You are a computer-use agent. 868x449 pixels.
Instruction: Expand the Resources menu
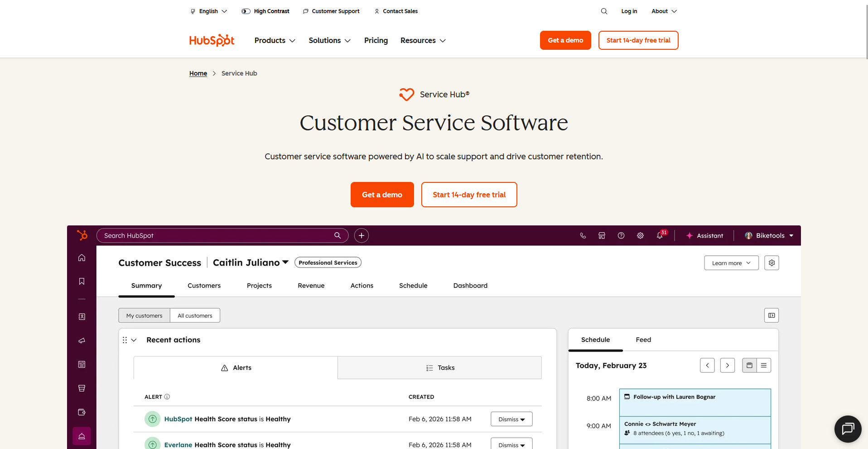(423, 41)
